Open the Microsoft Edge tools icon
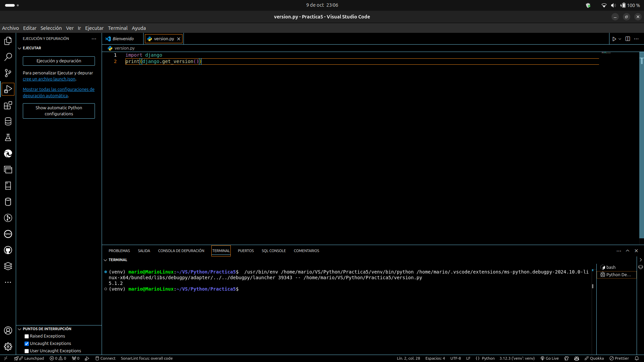Image resolution: width=644 pixels, height=362 pixels. click(8, 154)
